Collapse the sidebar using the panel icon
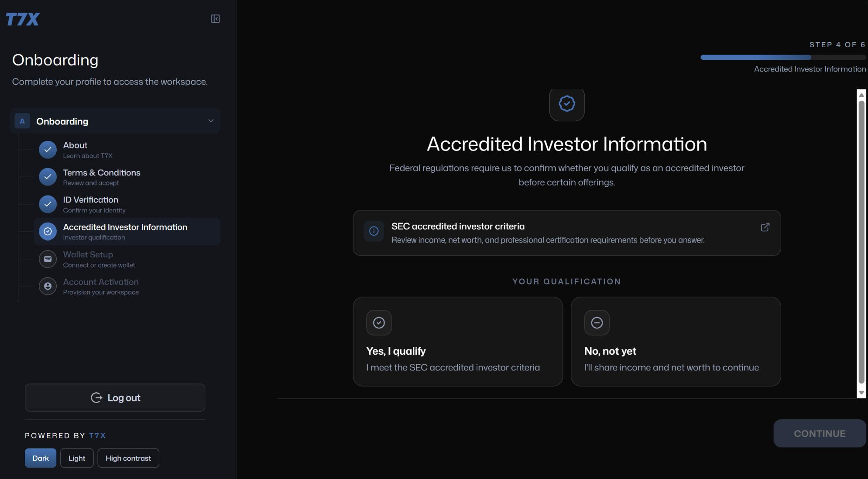Viewport: 868px width, 479px height. tap(215, 19)
